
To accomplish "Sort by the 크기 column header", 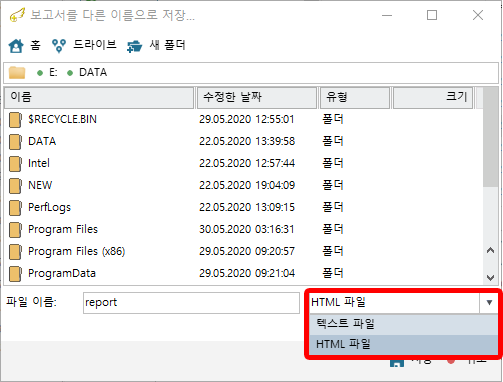I will pyautogui.click(x=433, y=97).
